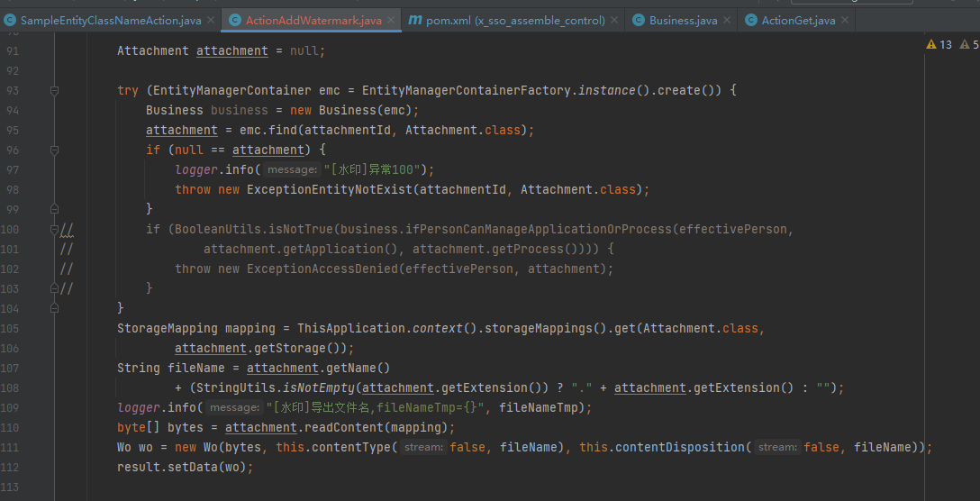Viewport: 980px width, 501px height.
Task: Click the Maven icon on the pom.xml tab
Action: 414,20
